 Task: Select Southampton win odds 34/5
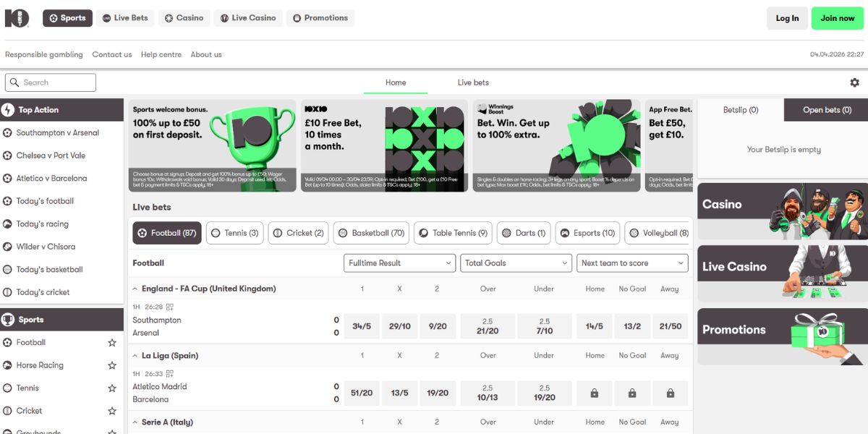pyautogui.click(x=362, y=326)
